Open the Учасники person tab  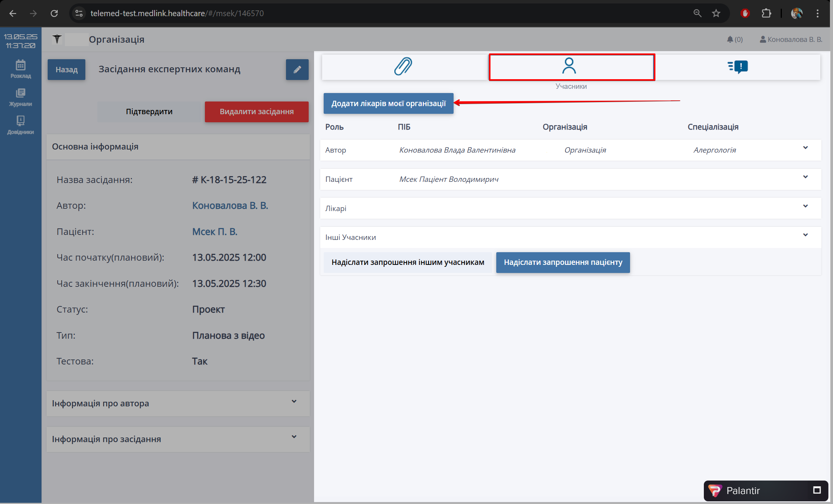569,67
